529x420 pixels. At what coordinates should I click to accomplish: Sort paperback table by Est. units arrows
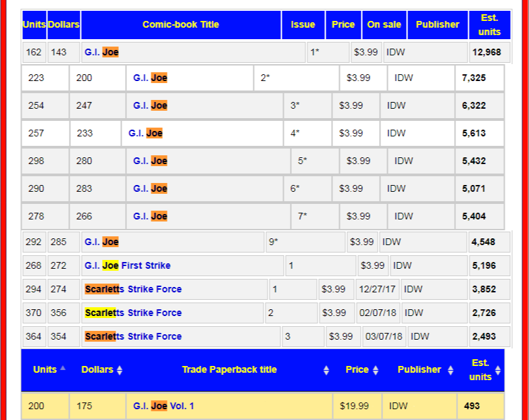pyautogui.click(x=498, y=370)
